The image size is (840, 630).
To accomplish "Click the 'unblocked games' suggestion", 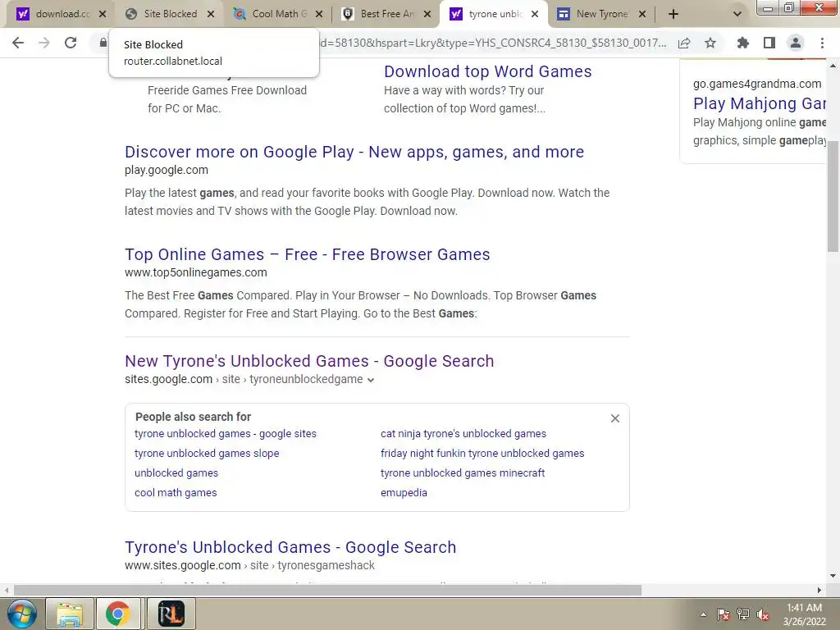I will (176, 473).
